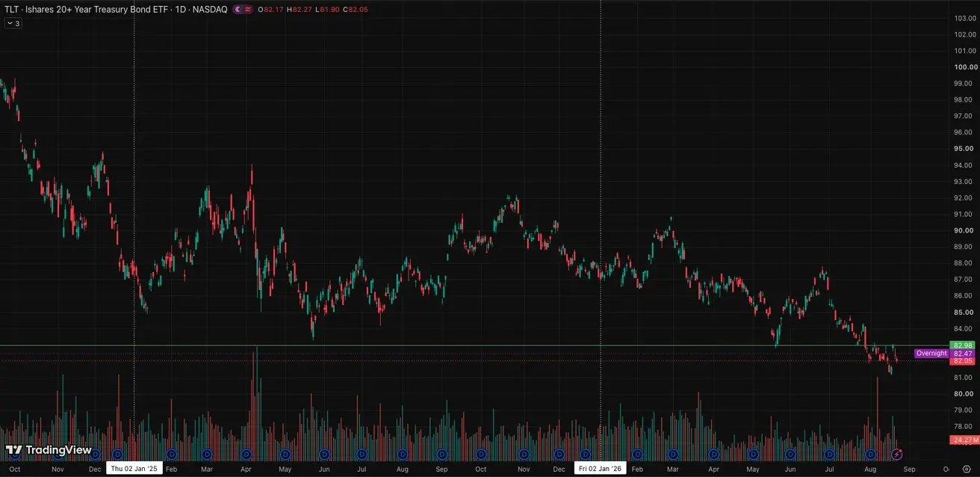Open dividend marker above Apr 2026 label
The height and width of the screenshot is (477, 980).
[x=714, y=455]
